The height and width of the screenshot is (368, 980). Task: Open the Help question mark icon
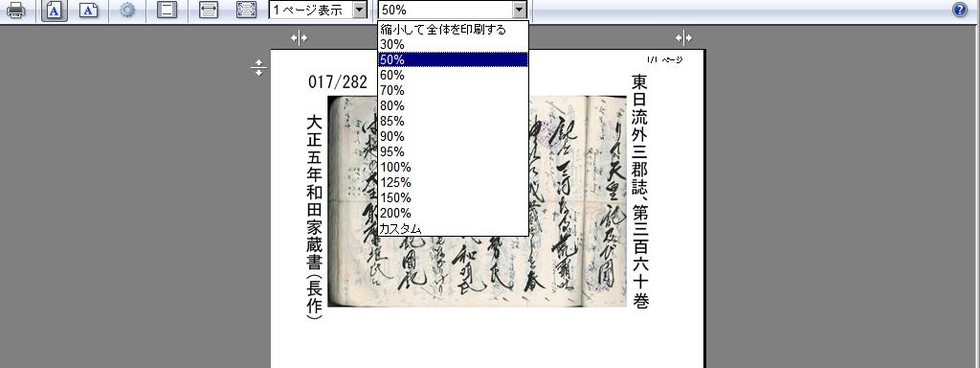[959, 10]
